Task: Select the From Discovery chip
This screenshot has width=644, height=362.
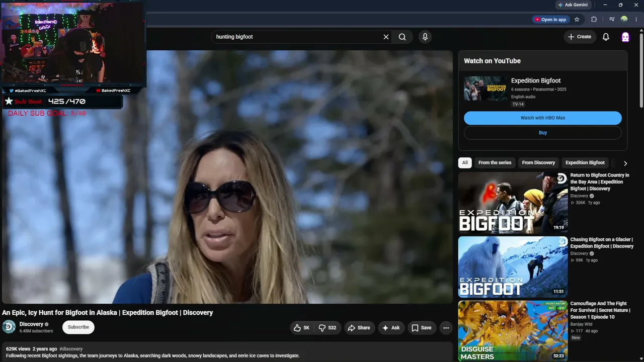Action: coord(538,163)
